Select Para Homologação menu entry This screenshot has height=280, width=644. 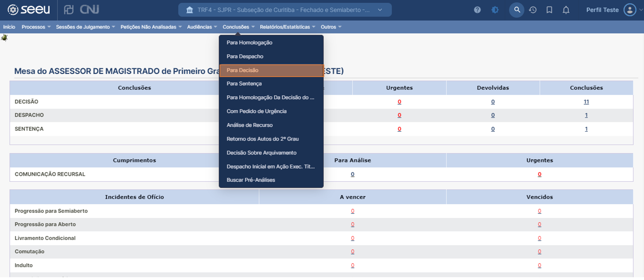click(271, 43)
